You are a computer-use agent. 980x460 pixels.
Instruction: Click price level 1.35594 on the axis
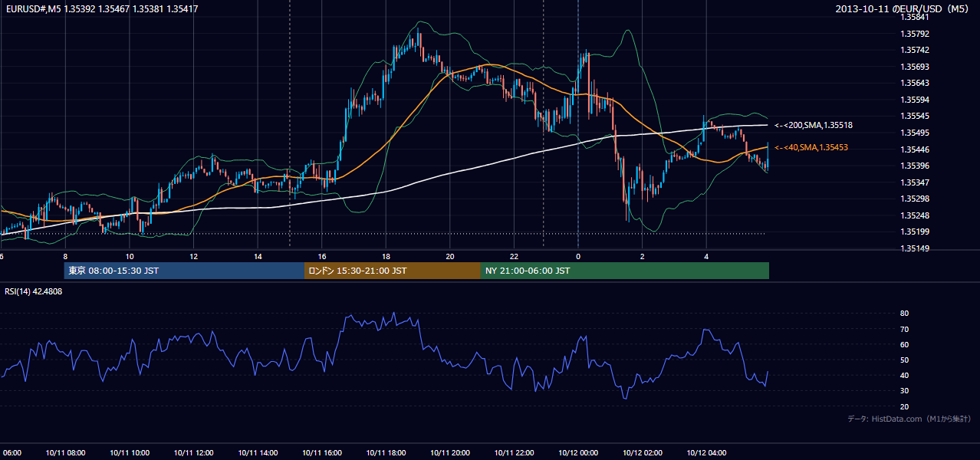click(914, 100)
